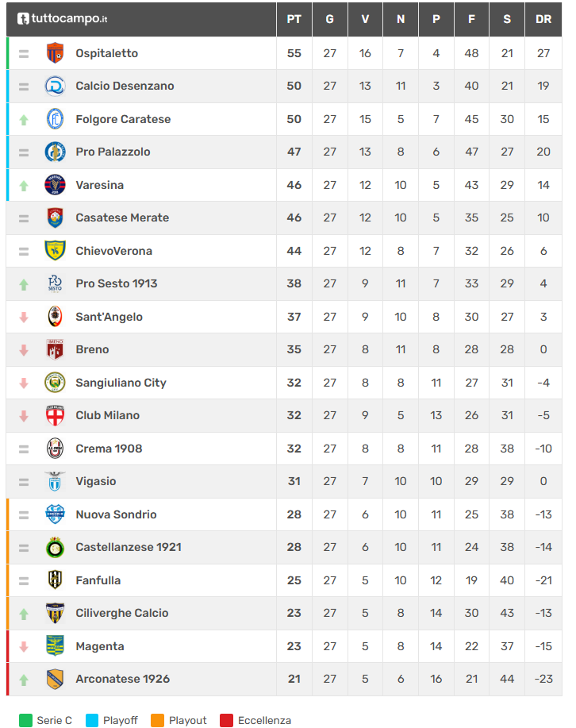Click Folgore Caratese's green up arrow

pos(24,119)
